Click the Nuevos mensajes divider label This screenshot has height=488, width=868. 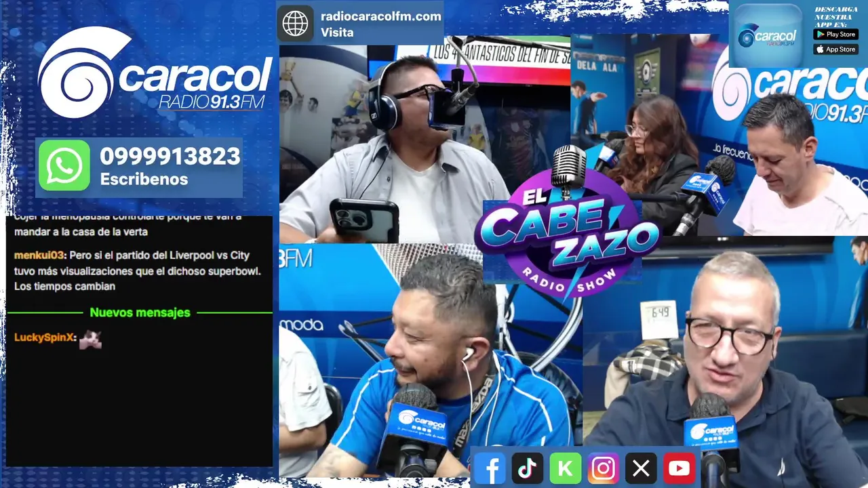point(140,312)
